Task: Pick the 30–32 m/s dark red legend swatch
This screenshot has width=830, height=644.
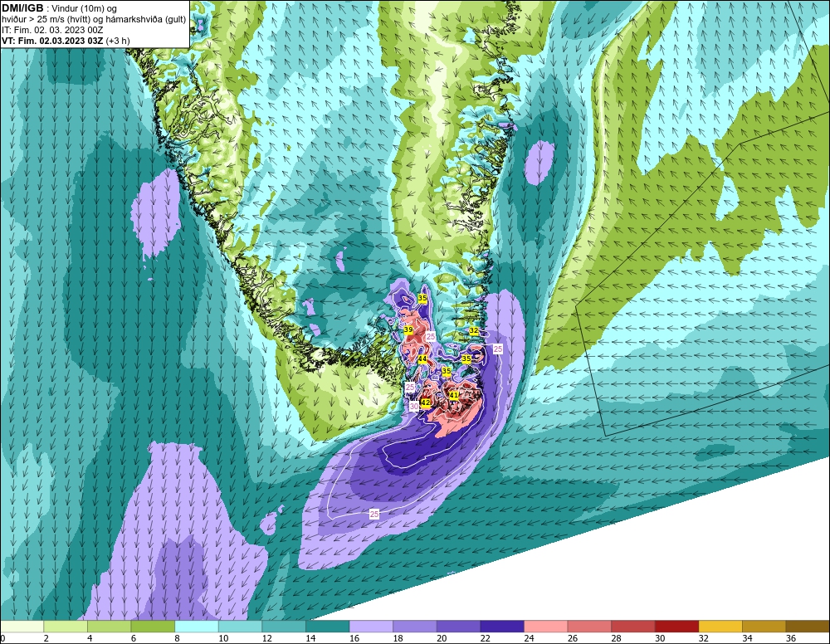Action: tap(676, 627)
